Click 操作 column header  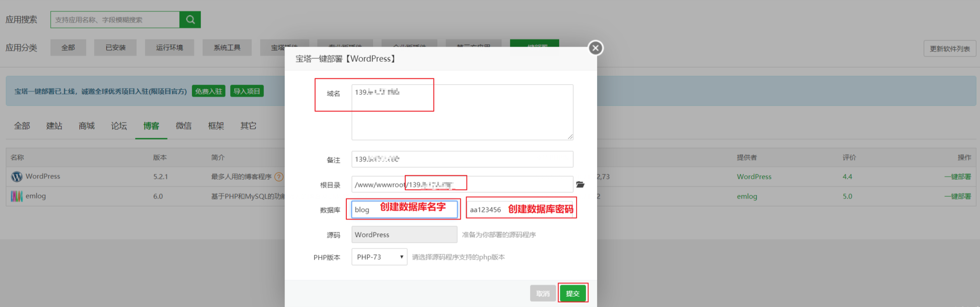coord(964,157)
